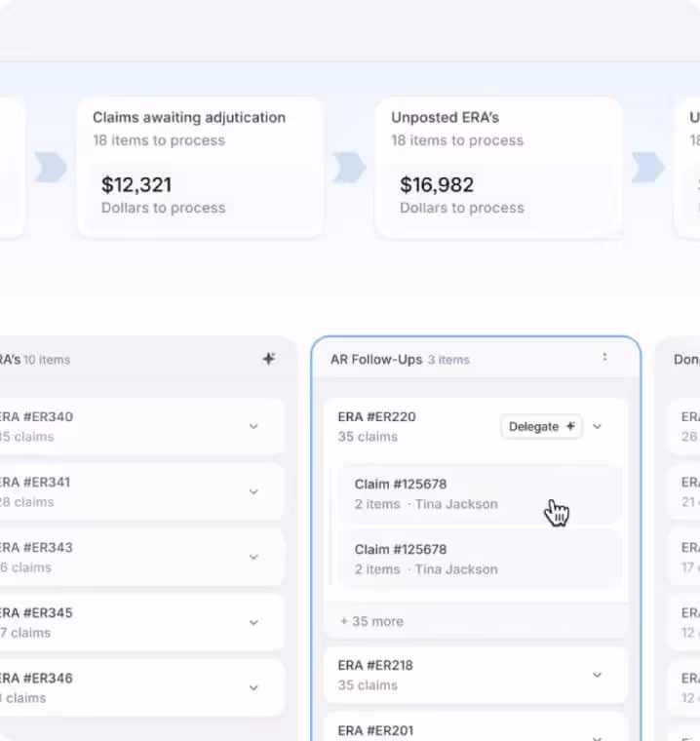Click the sparkle icon in ERA's column header
Image resolution: width=700 pixels, height=741 pixels.
269,359
